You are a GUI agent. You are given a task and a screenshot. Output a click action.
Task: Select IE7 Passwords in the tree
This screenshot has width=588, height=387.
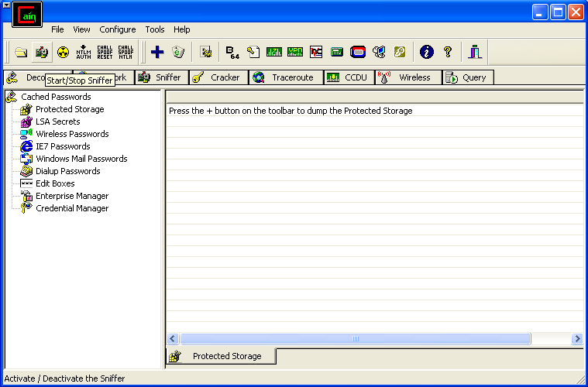63,146
